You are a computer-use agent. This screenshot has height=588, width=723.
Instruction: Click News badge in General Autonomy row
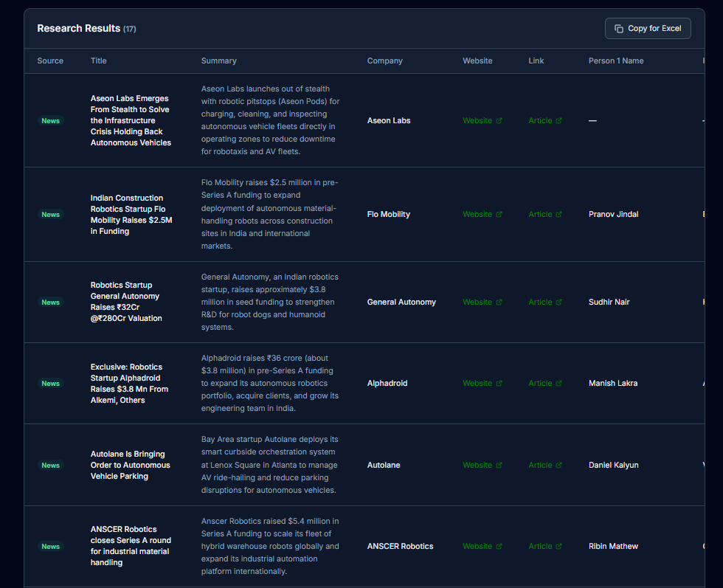tap(50, 302)
